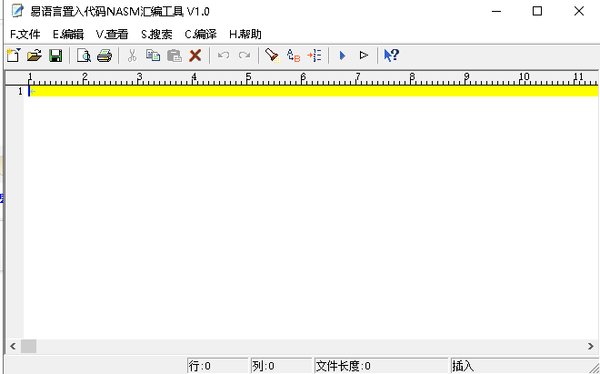The image size is (600, 374).
Task: Run with outlined play icon
Action: point(364,56)
